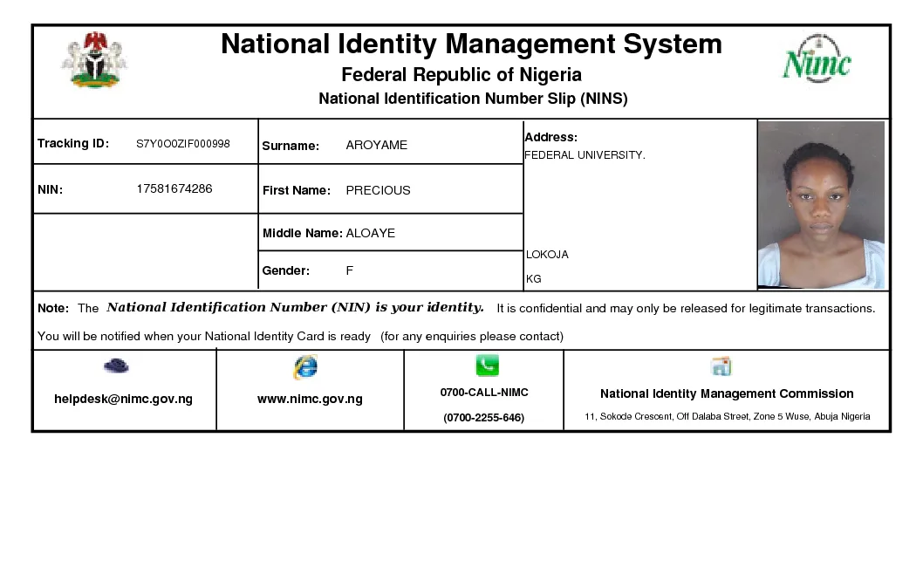Click the FEDERAL UNIVERSITY address line
Image resolution: width=923 pixels, height=588 pixels.
[584, 155]
